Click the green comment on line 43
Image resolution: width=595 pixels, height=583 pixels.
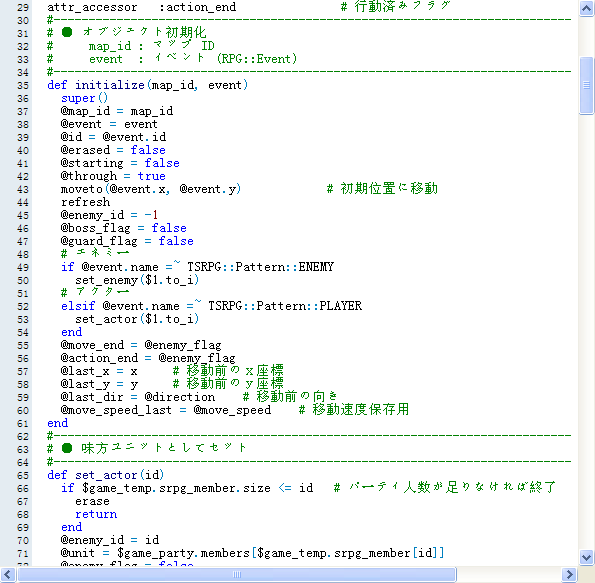(382, 189)
